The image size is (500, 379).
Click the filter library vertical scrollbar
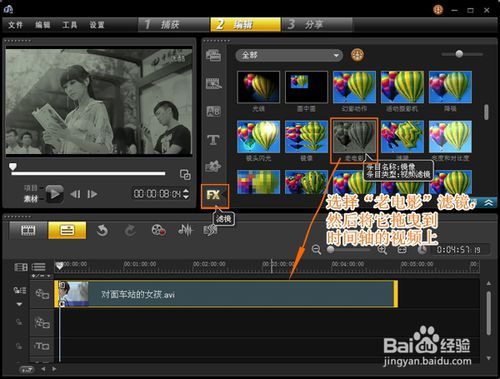tap(486, 112)
